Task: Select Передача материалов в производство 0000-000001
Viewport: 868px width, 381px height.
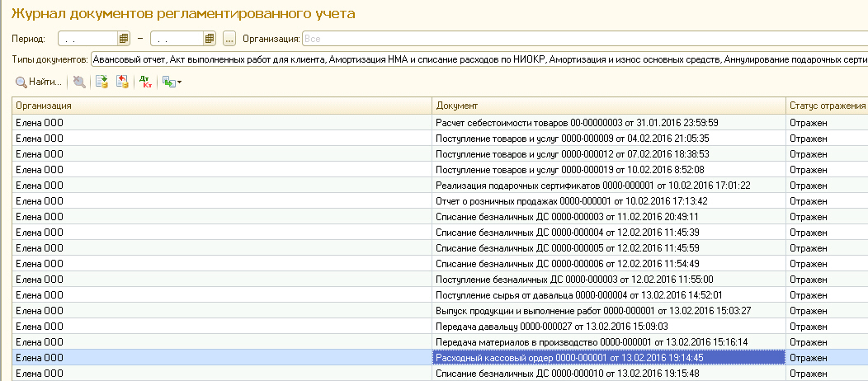Action: [x=609, y=341]
